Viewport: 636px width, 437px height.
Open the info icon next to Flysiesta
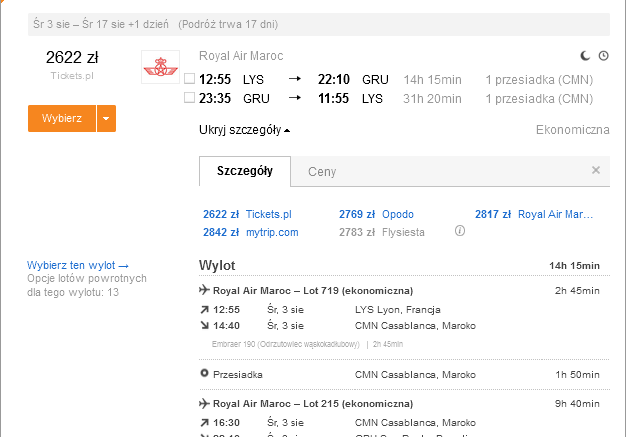pos(460,231)
